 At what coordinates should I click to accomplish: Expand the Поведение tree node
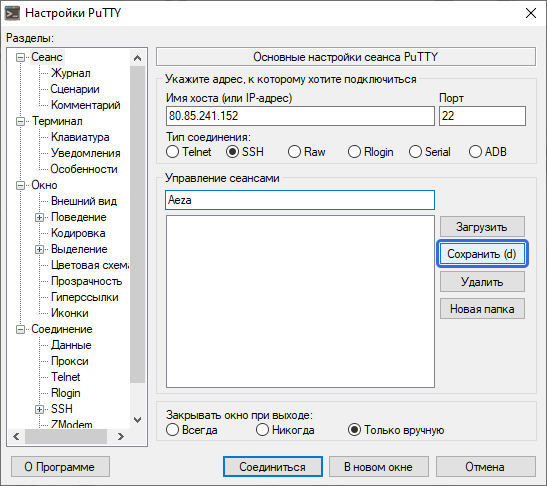point(39,217)
